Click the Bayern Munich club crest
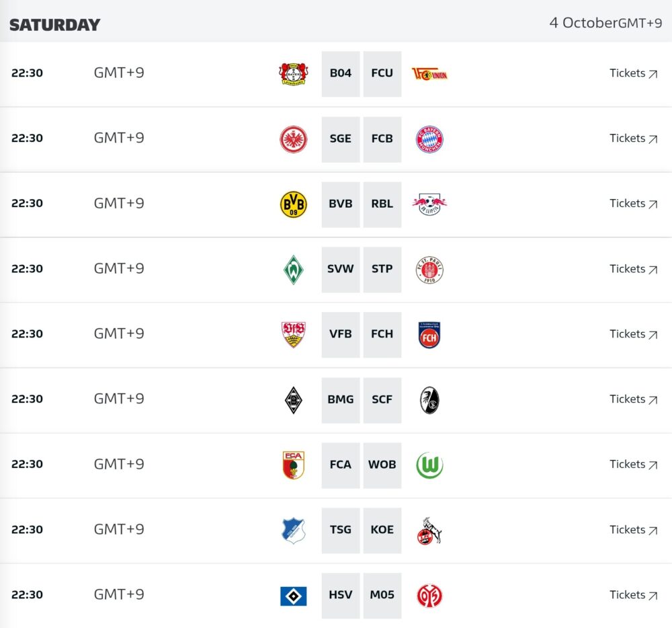 click(429, 139)
